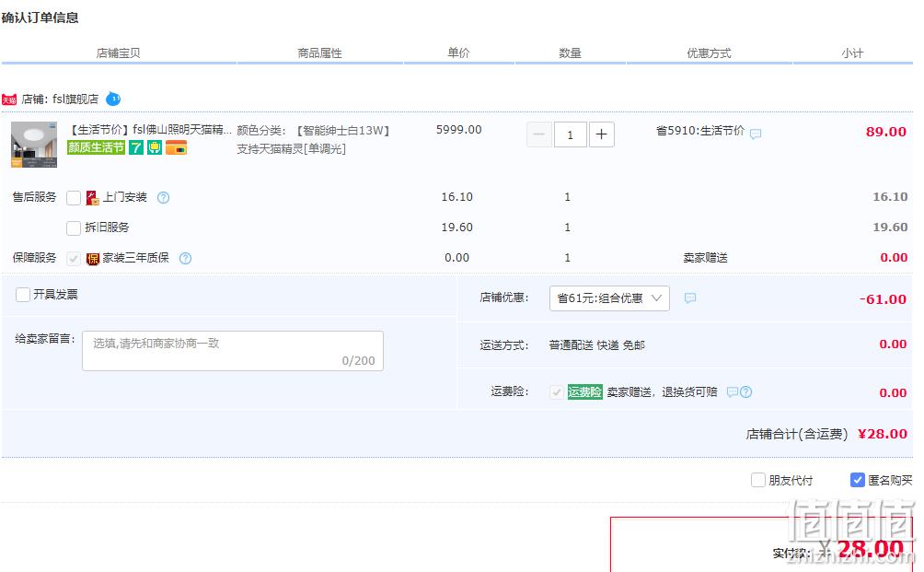Click the 店铺合计(含运费) ¥28.00 total
The height and width of the screenshot is (572, 924).
tap(826, 435)
